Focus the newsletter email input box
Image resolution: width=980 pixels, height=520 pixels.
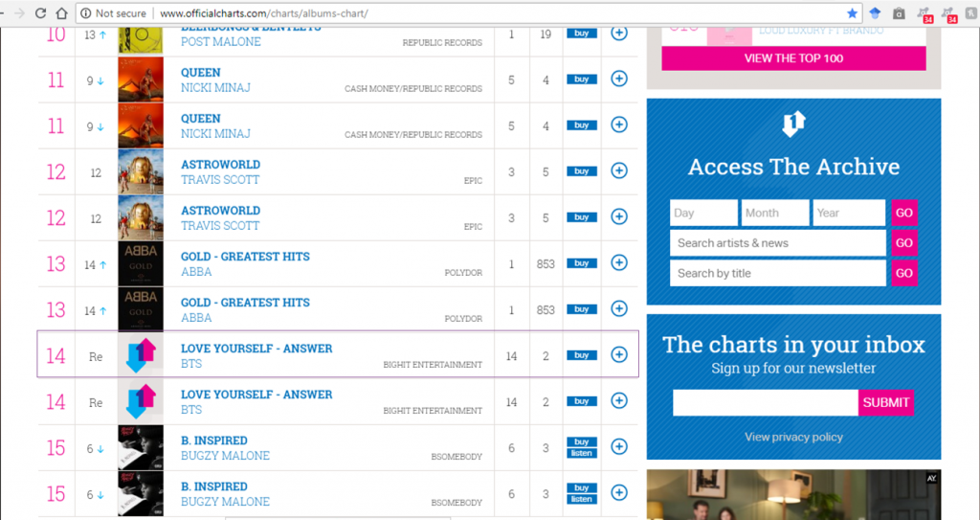coord(766,402)
